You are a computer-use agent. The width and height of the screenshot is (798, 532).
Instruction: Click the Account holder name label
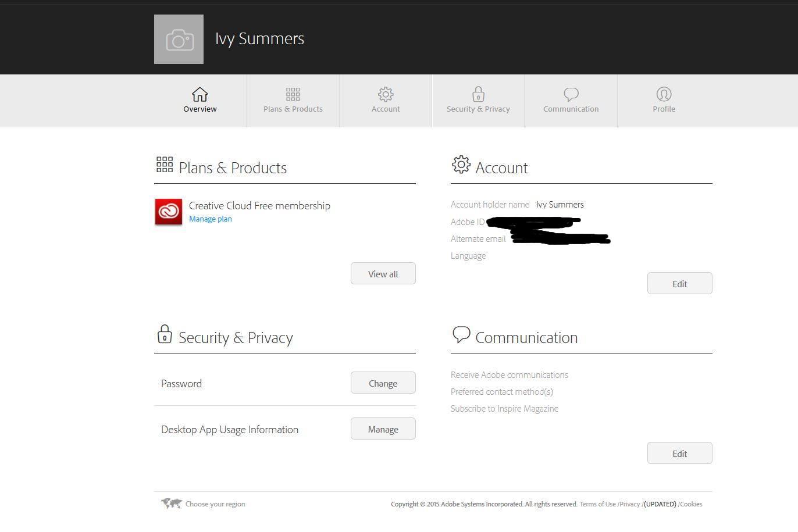point(490,205)
